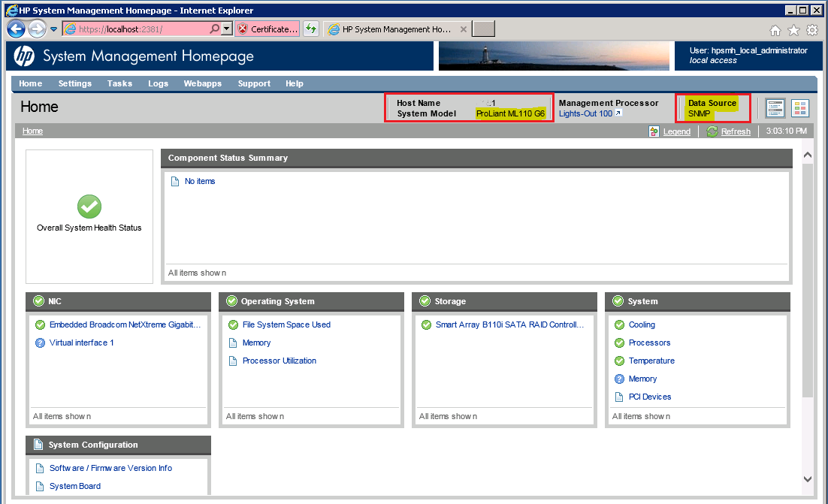Click the compatibility/refresh page icon
The width and height of the screenshot is (828, 504).
(x=311, y=29)
